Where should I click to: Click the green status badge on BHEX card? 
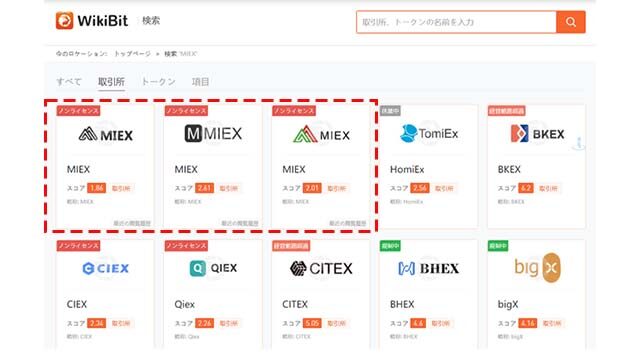click(x=390, y=246)
